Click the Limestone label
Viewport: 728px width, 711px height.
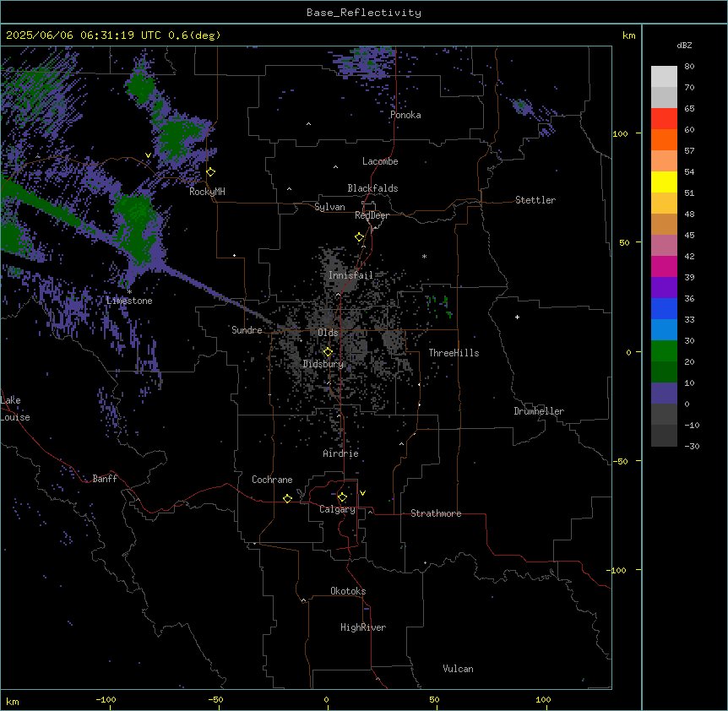[x=129, y=301]
